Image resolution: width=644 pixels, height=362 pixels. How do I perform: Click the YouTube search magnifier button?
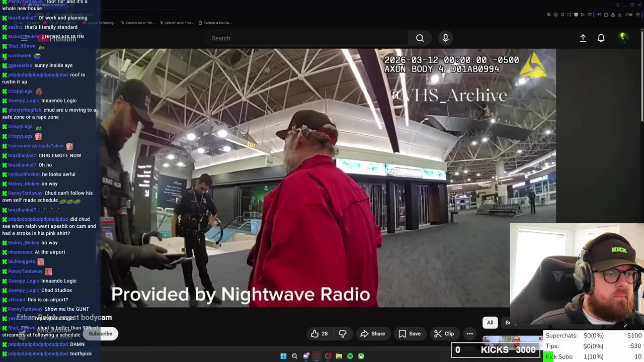pyautogui.click(x=420, y=38)
